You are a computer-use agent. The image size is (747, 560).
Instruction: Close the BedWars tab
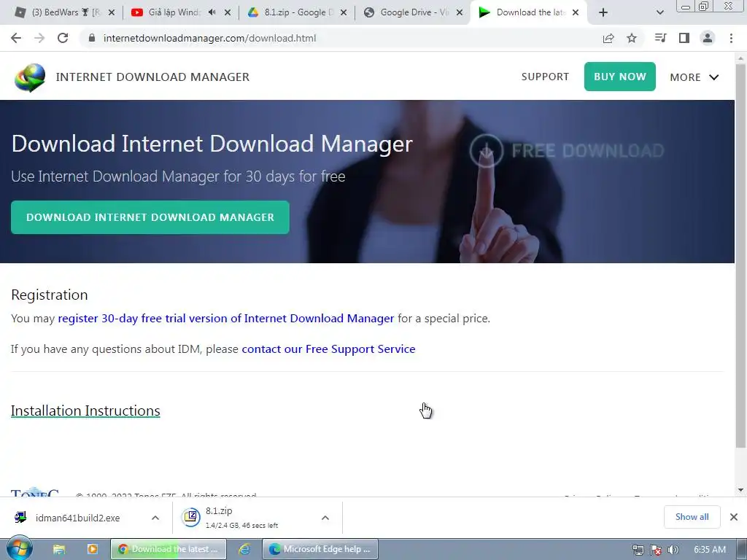[x=112, y=13]
